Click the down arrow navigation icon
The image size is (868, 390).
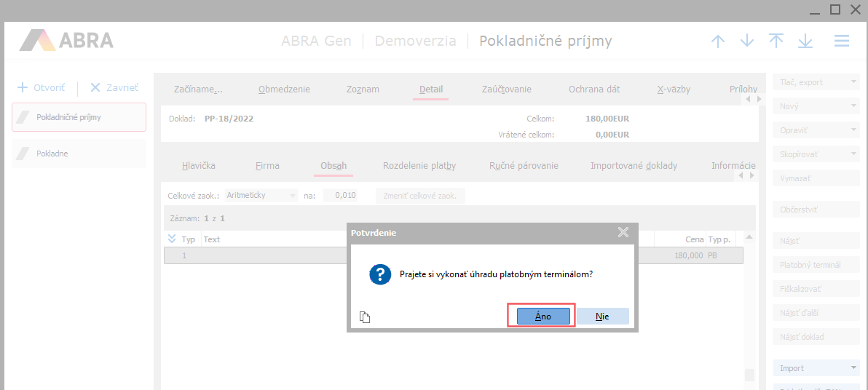pos(747,41)
